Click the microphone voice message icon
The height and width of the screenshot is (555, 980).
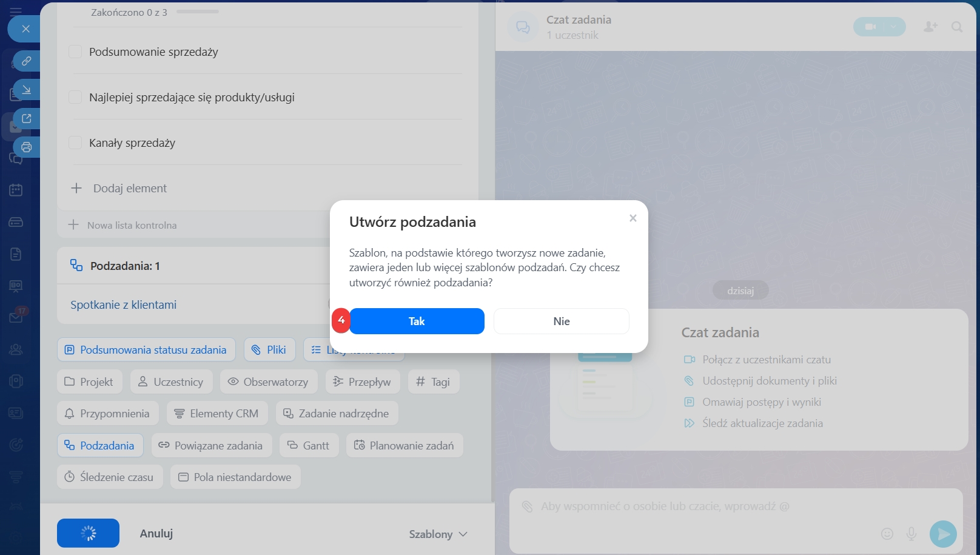tap(911, 534)
